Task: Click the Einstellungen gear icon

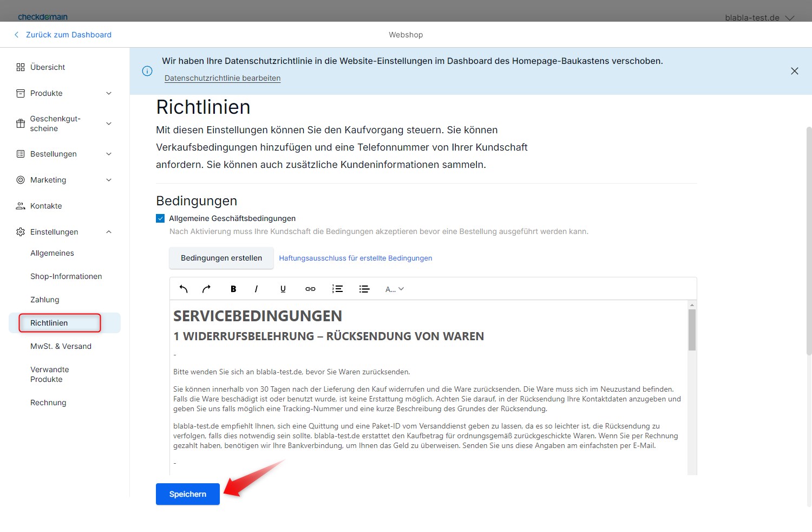Action: tap(20, 231)
